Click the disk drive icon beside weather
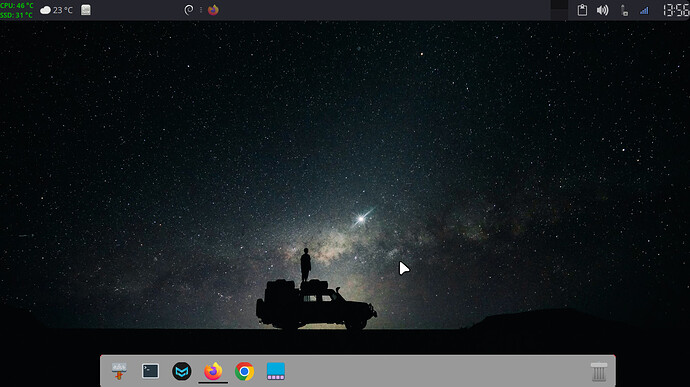 tap(86, 10)
